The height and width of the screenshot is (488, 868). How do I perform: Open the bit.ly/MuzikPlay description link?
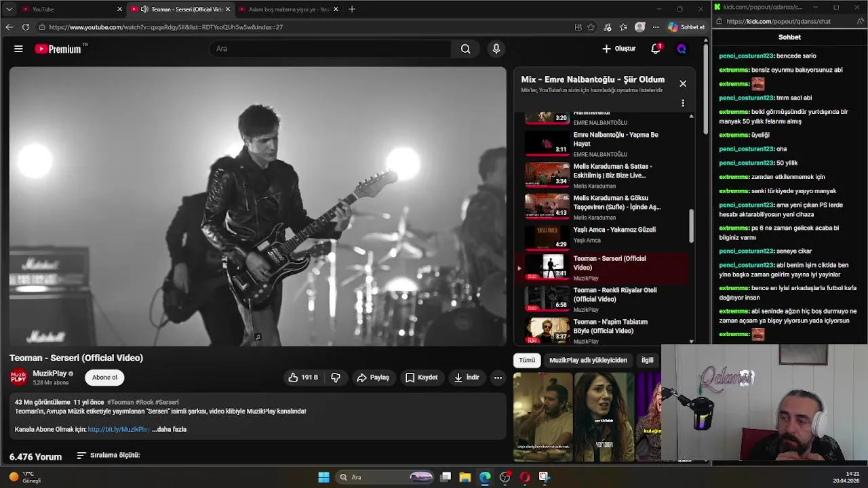click(x=119, y=429)
